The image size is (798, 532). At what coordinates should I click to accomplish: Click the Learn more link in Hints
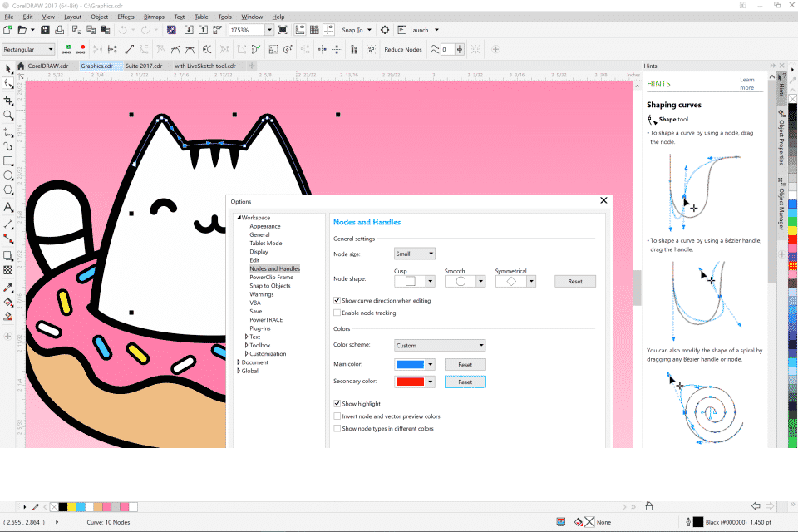[x=747, y=83]
